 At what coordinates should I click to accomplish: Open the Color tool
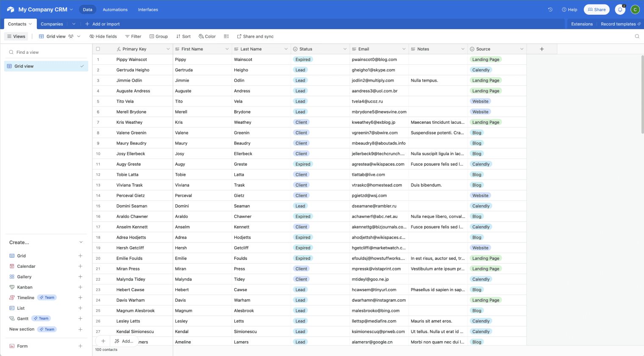click(x=207, y=36)
